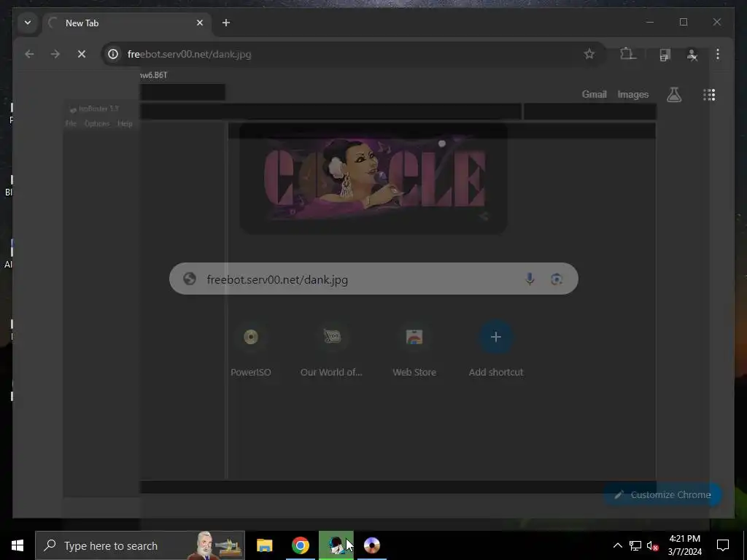Open File menu in IsoBuster window
This screenshot has width=747, height=560.
point(71,123)
